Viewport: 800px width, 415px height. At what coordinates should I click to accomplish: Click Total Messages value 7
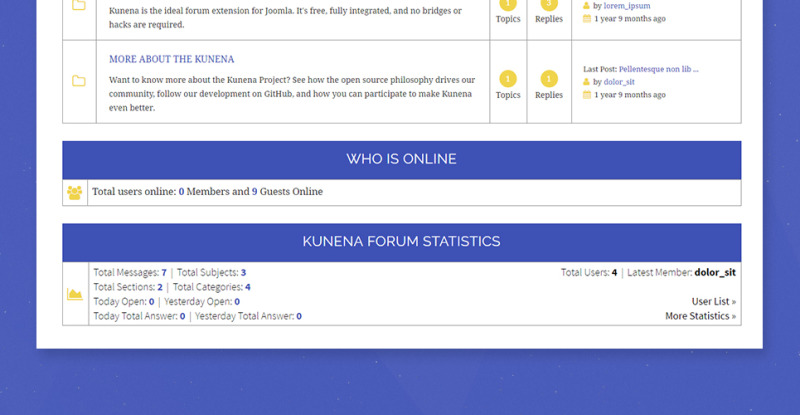click(x=164, y=273)
